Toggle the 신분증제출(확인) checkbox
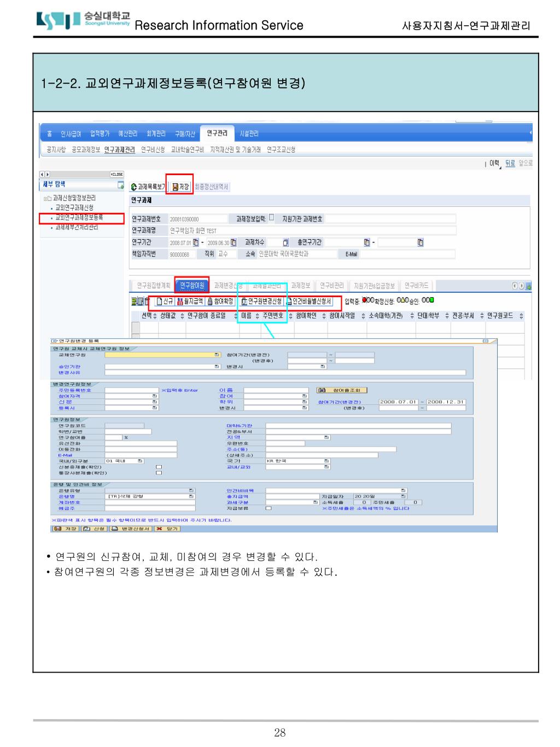This screenshot has width=560, height=747. 159,467
